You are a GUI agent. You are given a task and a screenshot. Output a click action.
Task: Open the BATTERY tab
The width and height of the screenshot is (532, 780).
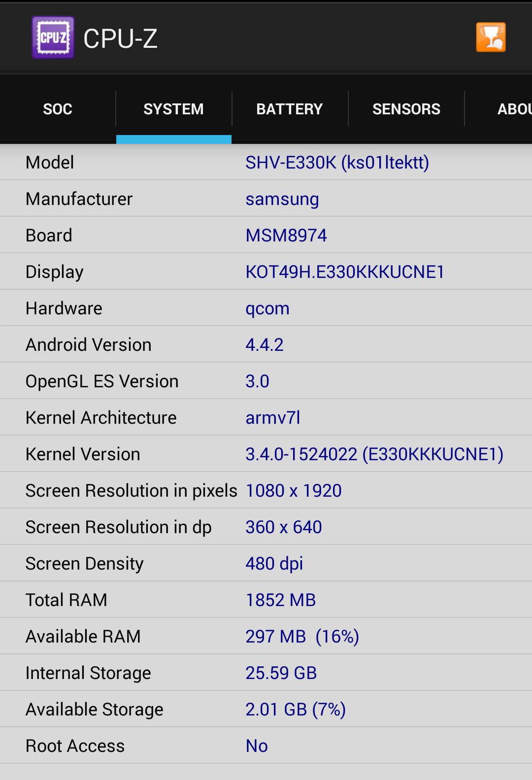click(x=290, y=109)
